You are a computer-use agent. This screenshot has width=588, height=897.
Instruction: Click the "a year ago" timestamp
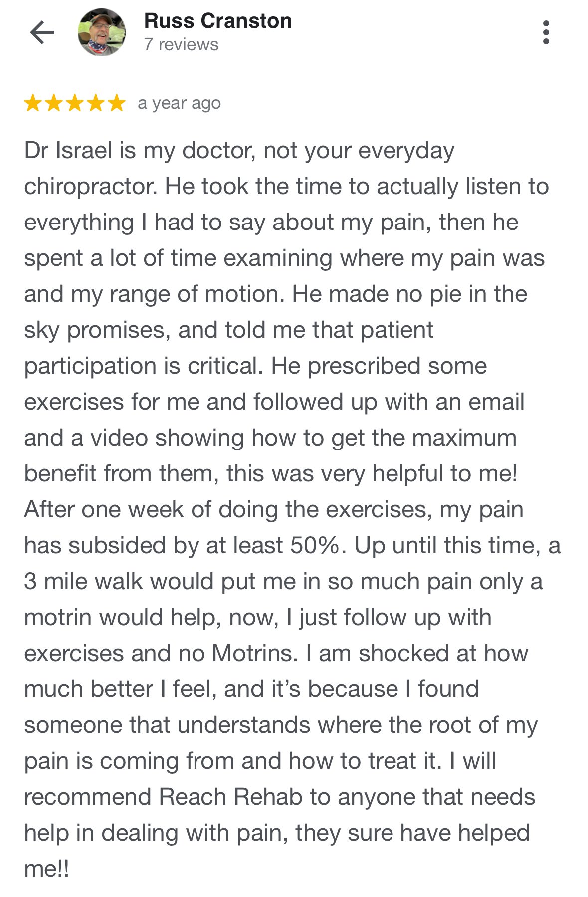click(179, 103)
